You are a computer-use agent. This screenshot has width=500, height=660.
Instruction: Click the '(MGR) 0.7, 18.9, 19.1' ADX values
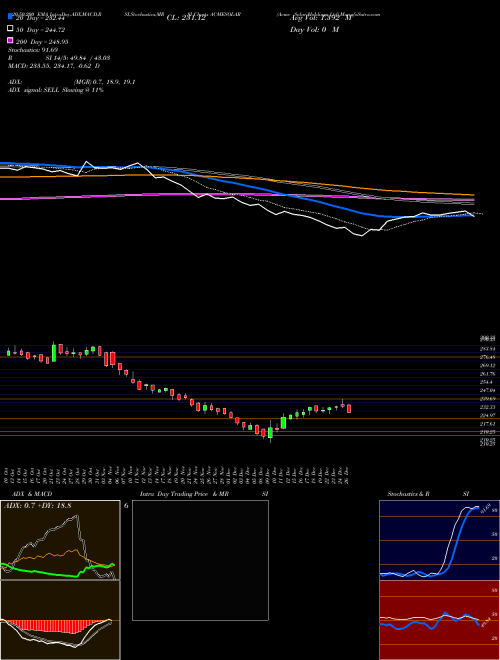tap(104, 82)
